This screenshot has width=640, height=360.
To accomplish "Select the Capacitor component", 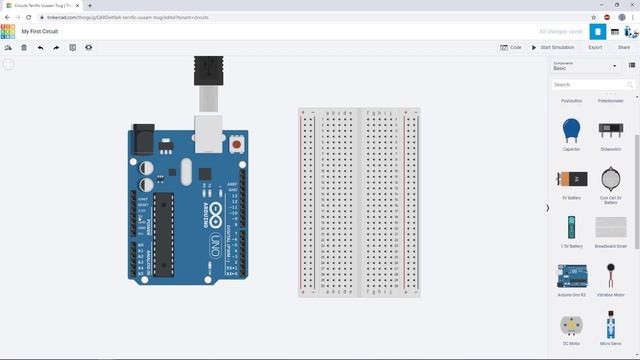I will 571,134.
